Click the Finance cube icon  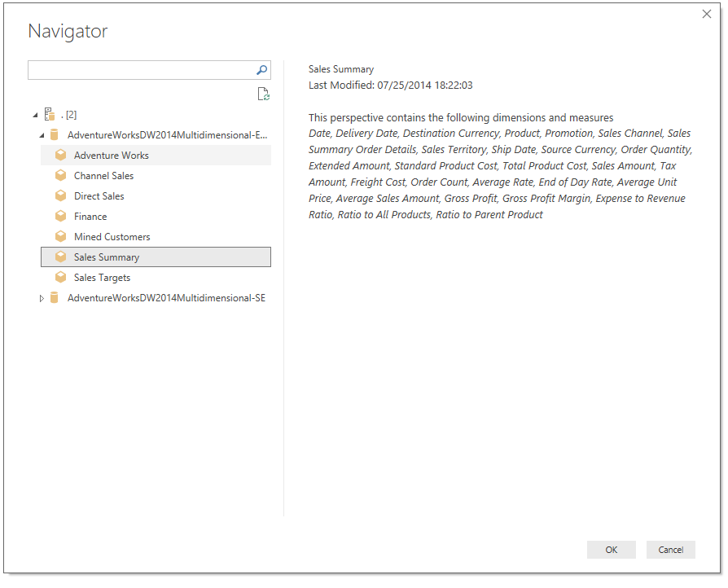point(60,216)
